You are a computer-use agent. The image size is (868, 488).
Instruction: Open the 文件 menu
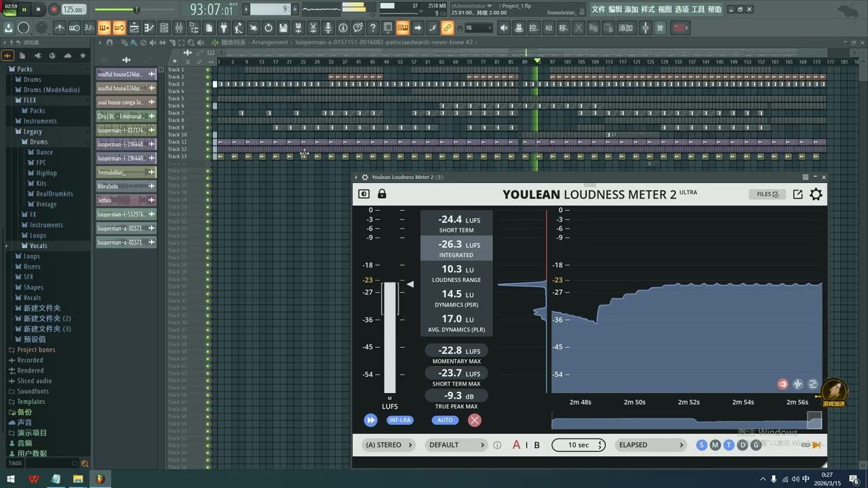(598, 9)
